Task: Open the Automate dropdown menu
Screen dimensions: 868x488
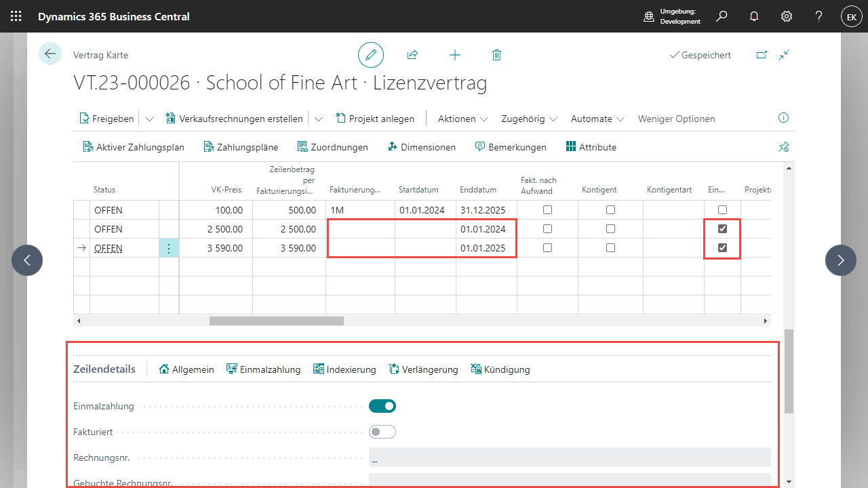Action: coord(597,119)
